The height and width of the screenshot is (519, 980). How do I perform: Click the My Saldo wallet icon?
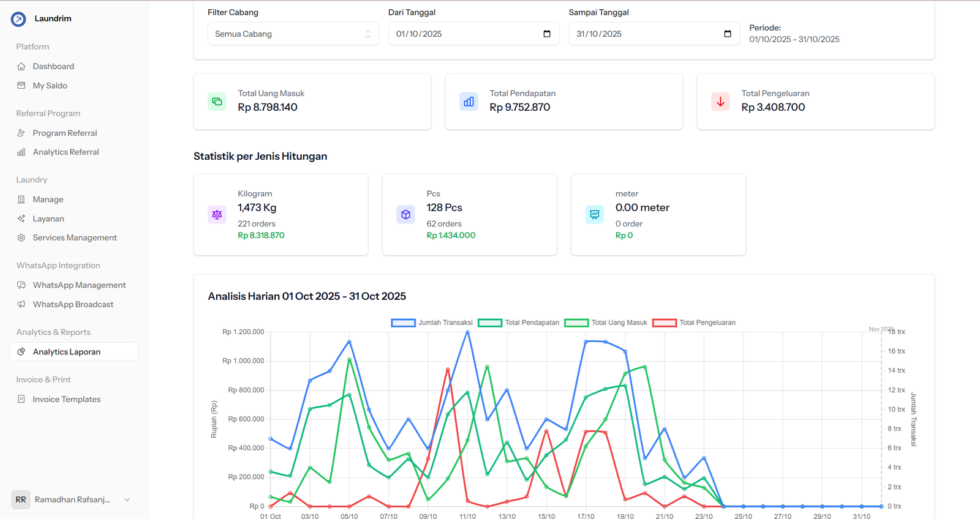[x=21, y=86]
